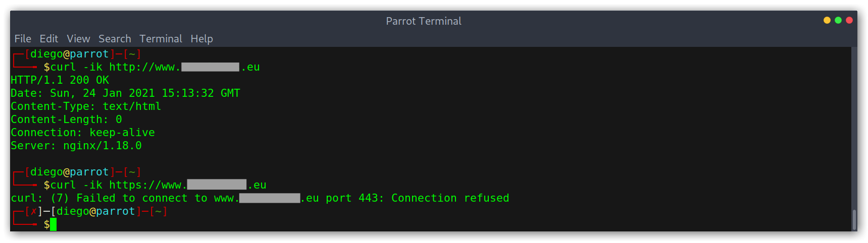Open the Help menu

(201, 39)
